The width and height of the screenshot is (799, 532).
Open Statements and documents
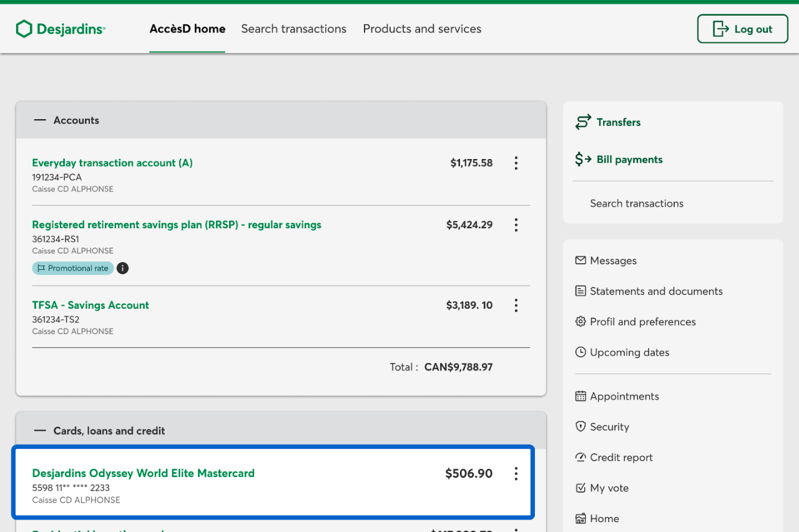point(657,291)
